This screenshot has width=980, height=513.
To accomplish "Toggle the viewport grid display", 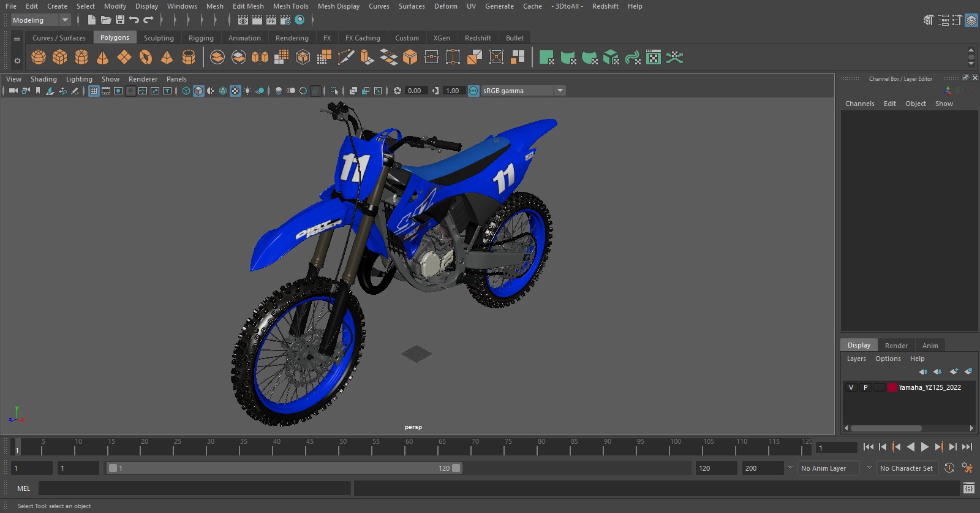I will pyautogui.click(x=94, y=91).
